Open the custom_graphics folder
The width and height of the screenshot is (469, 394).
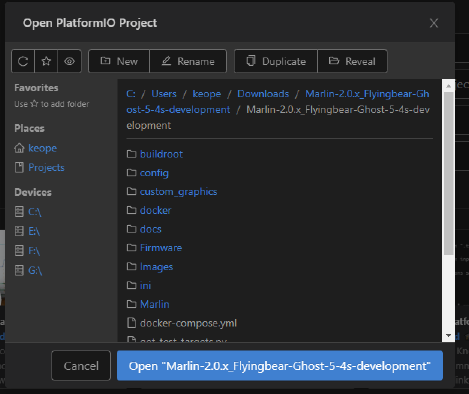pos(178,192)
